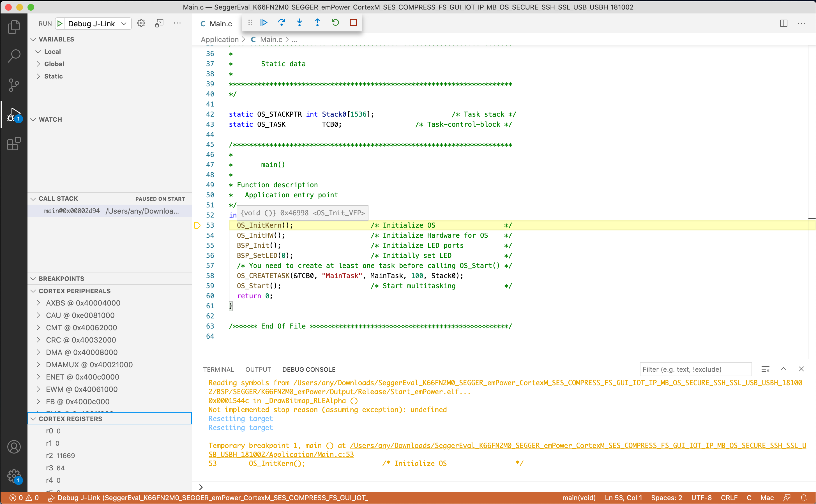816x504 pixels.
Task: Click the Step Out arrow icon
Action: (x=317, y=23)
